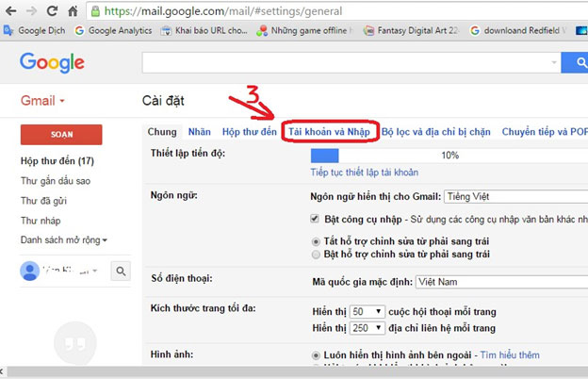Click the chat search magnifier icon
588x379 pixels.
click(121, 271)
